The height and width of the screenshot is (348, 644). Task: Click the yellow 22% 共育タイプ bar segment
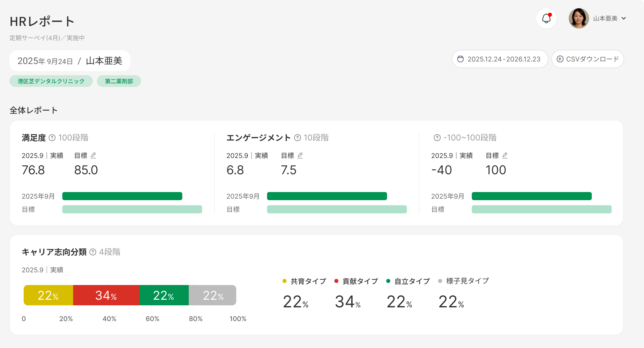(x=48, y=295)
